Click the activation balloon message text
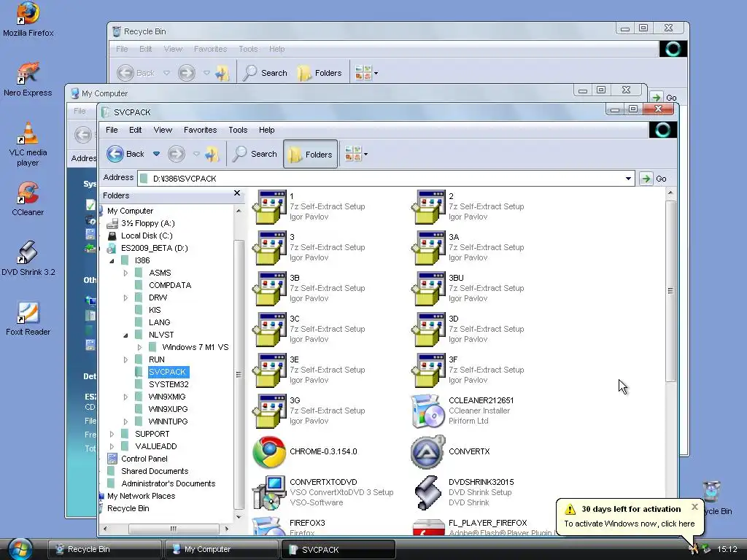747x560 pixels. [630, 524]
